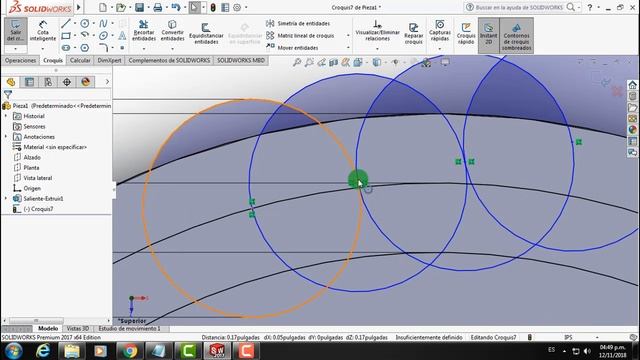Viewport: 640px width, 360px height.
Task: Toggle Instant 2D mode
Action: (488, 35)
